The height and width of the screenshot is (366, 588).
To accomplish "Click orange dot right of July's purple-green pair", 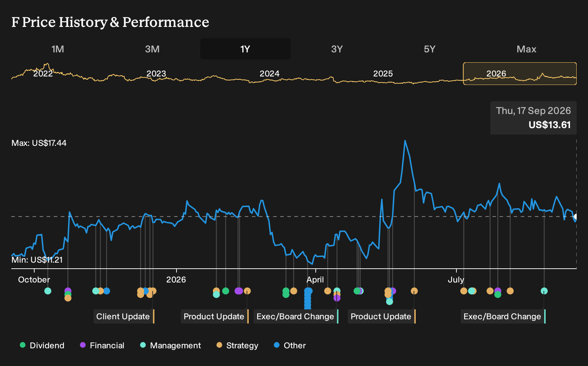I will point(510,291).
